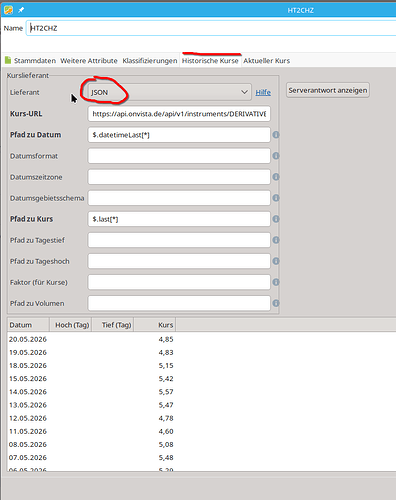Click the Kurs column header
Viewport: 396px width, 500px height.
pyautogui.click(x=155, y=325)
